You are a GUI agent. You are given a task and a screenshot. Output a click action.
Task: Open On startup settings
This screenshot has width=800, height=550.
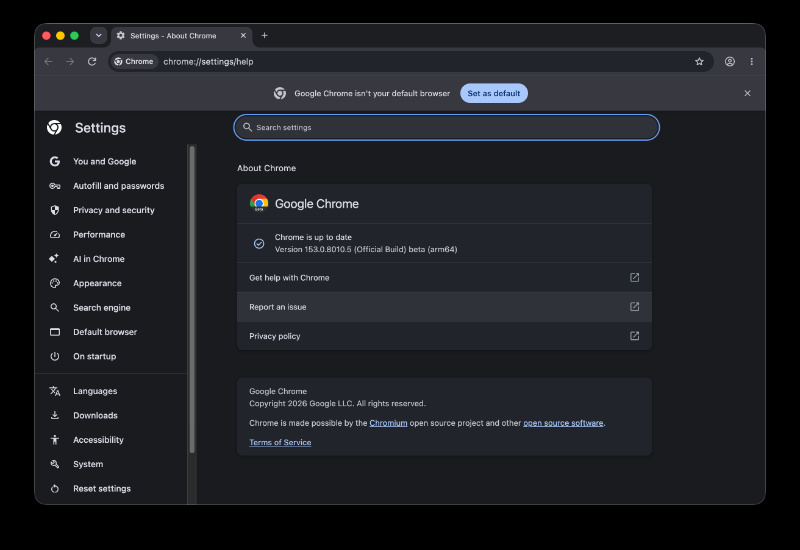(x=111, y=356)
